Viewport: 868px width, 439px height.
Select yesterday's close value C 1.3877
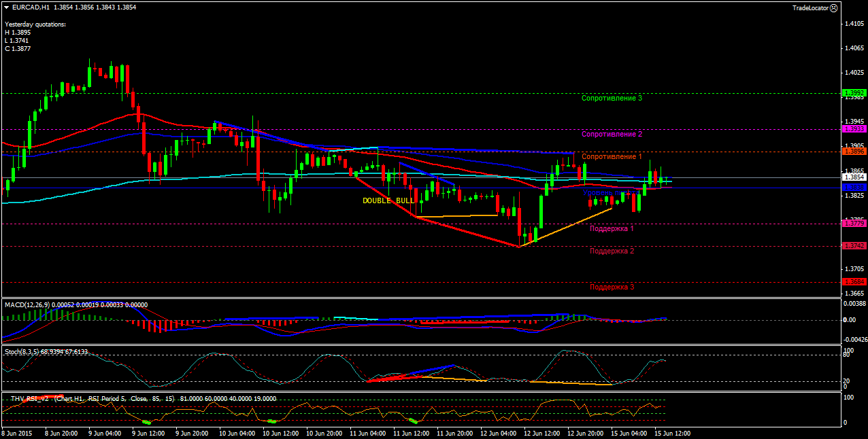[17, 48]
